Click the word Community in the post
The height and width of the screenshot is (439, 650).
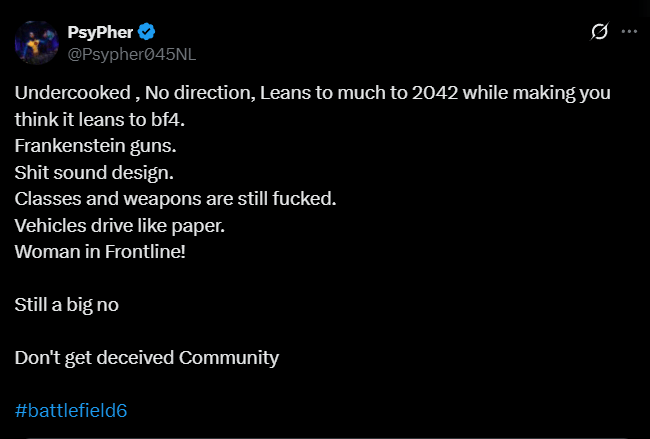click(x=229, y=358)
